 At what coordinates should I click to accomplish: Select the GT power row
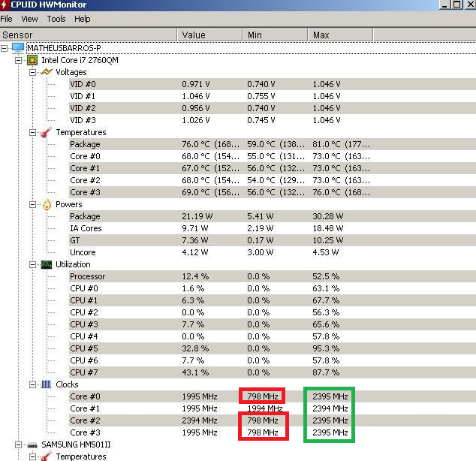tap(273, 240)
